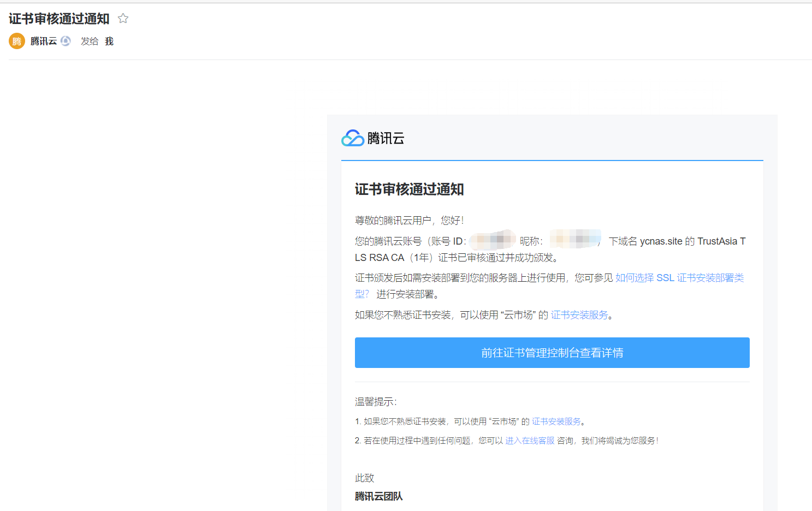
Task: Click recipient 我 in email header
Action: (x=109, y=41)
